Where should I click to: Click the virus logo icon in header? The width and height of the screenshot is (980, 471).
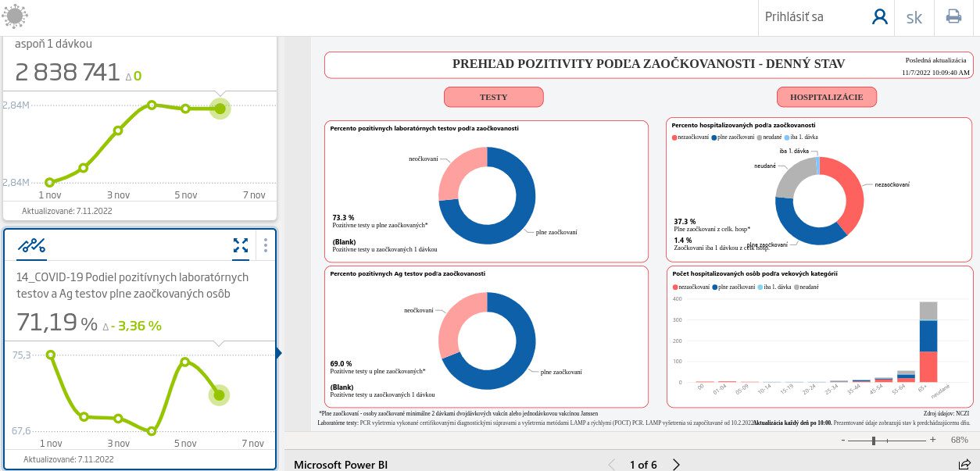[x=16, y=16]
